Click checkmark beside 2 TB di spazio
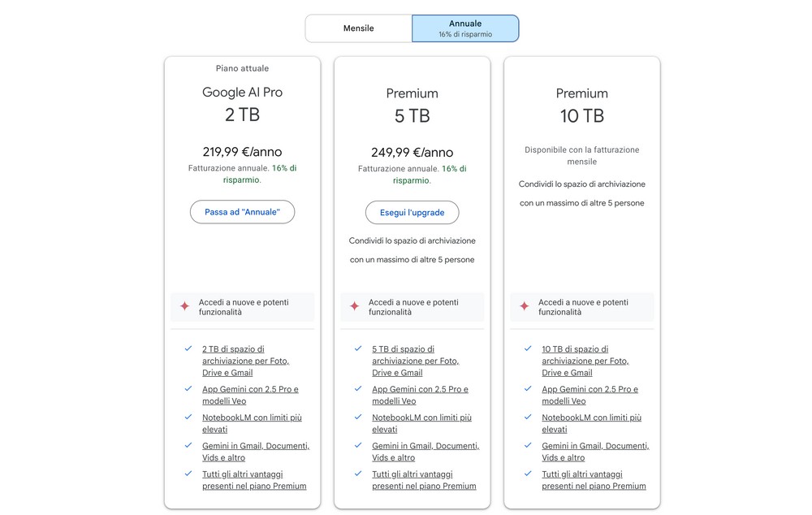The height and width of the screenshot is (515, 812). point(188,348)
